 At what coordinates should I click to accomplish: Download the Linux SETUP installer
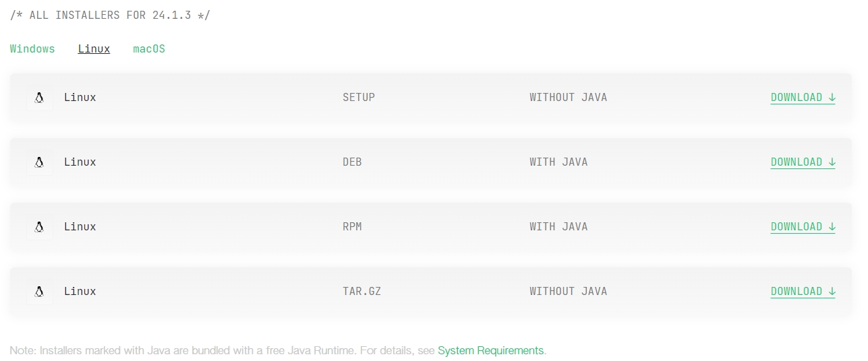click(803, 98)
